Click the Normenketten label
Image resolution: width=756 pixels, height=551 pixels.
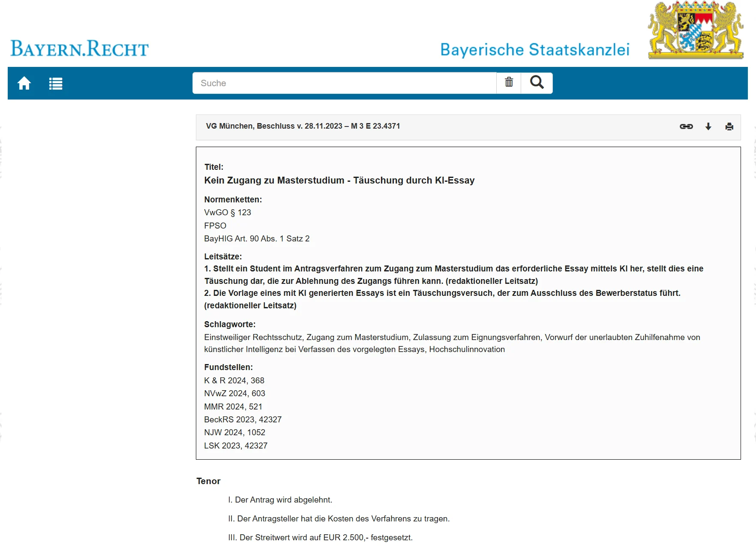coord(233,200)
